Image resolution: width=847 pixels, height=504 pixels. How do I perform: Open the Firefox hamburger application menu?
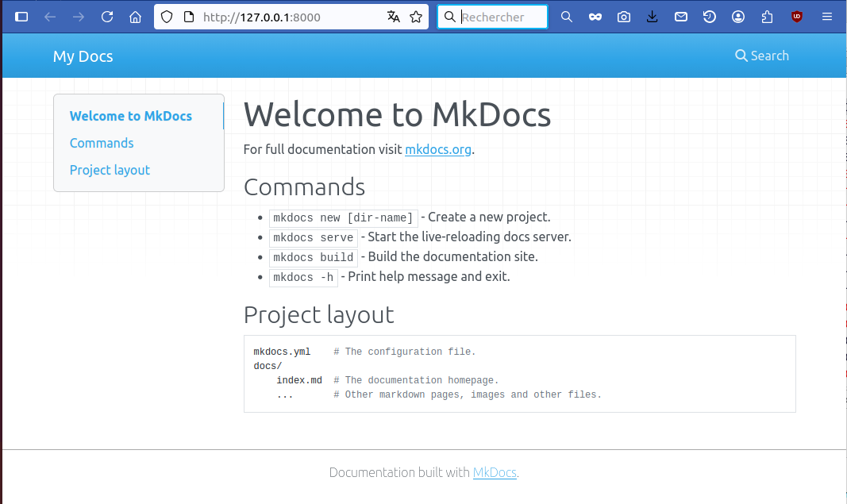click(x=826, y=17)
